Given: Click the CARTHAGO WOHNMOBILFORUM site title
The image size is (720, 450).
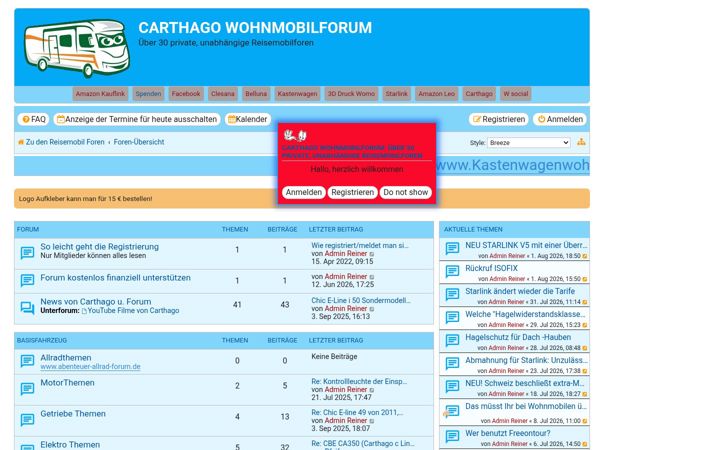Looking at the screenshot, I should point(255,28).
